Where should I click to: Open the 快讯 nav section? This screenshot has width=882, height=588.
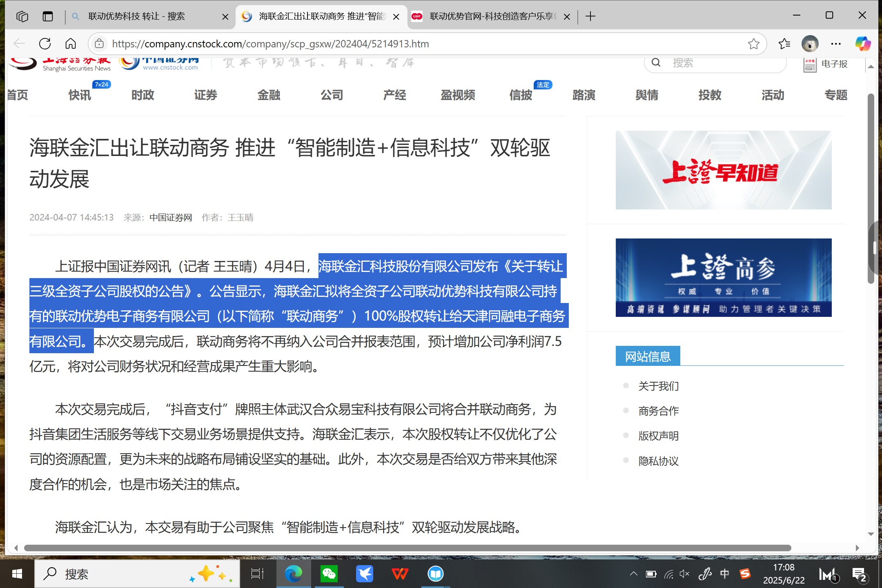80,95
